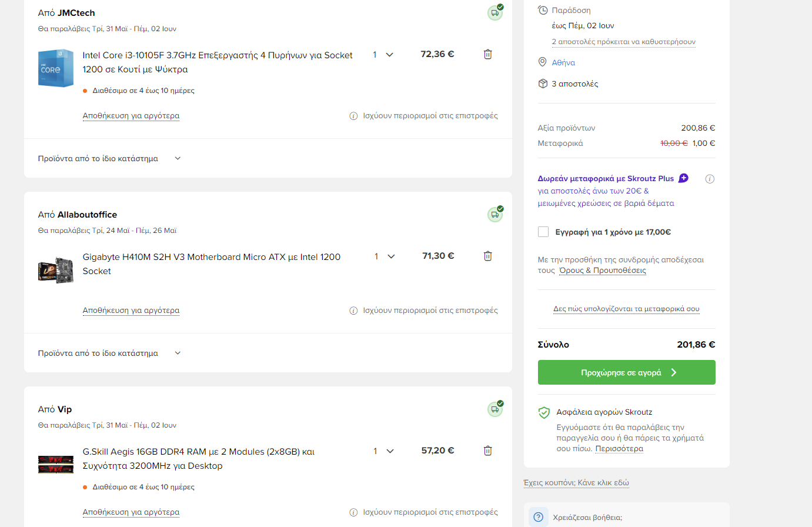Open Intel Core i3-10105F product title
812x527 pixels.
pos(218,62)
